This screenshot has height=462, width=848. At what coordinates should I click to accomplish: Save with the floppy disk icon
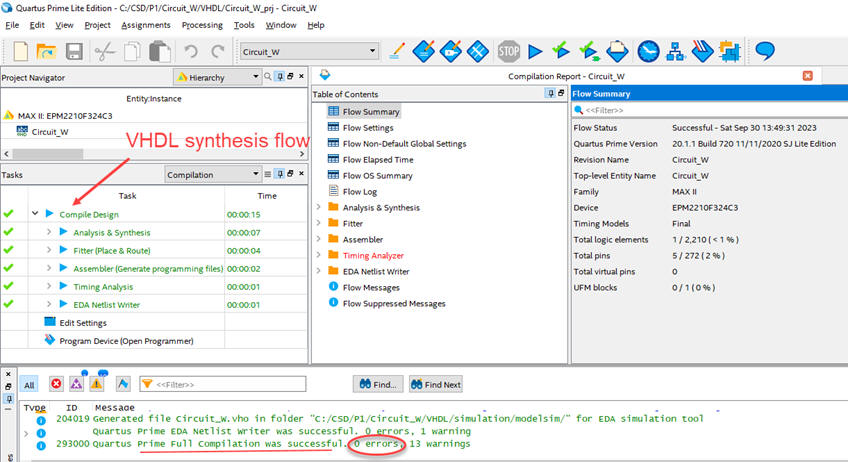74,51
